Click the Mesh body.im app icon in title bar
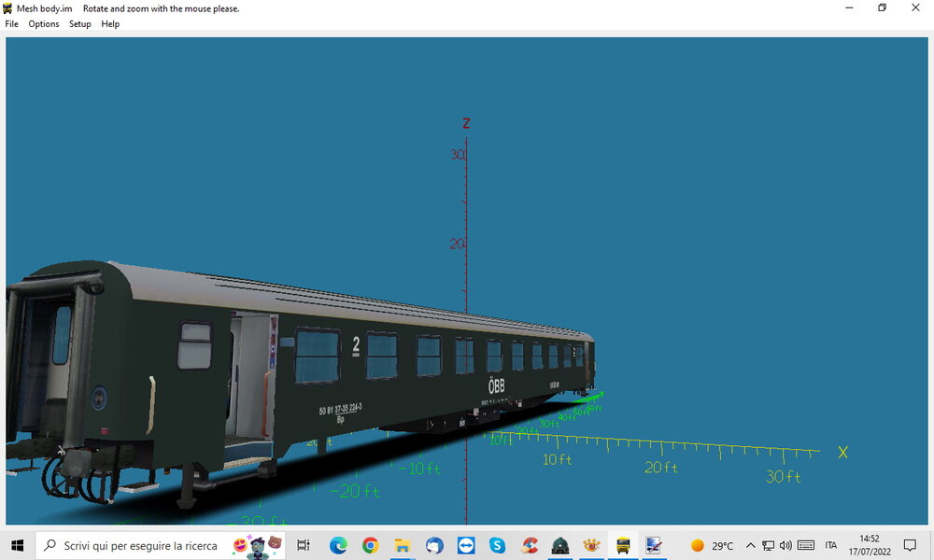This screenshot has height=560, width=934. [7, 8]
